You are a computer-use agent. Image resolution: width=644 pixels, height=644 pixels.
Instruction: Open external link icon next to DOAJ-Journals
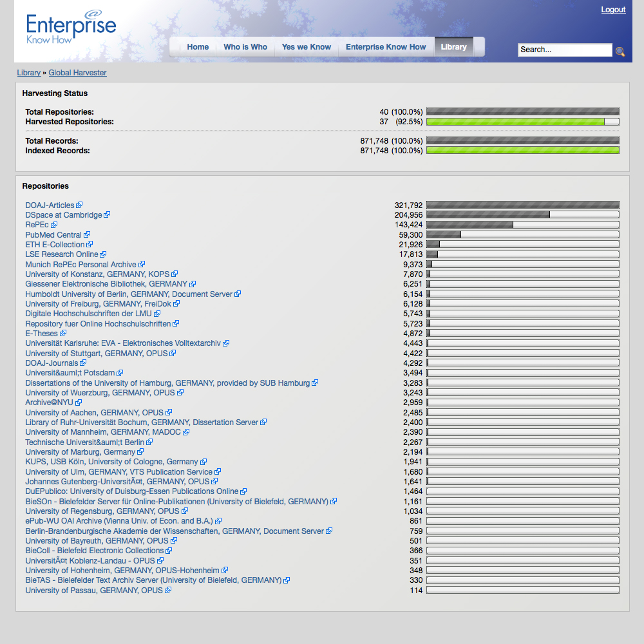pos(83,363)
